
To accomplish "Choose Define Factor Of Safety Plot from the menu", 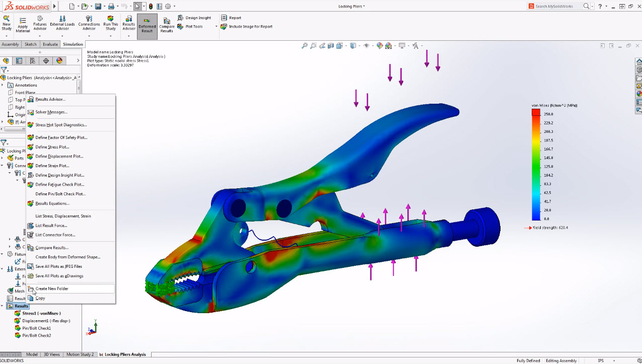I will pos(59,137).
